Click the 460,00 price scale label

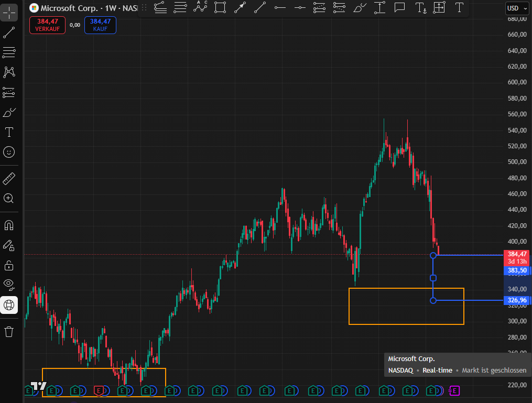[x=517, y=194]
